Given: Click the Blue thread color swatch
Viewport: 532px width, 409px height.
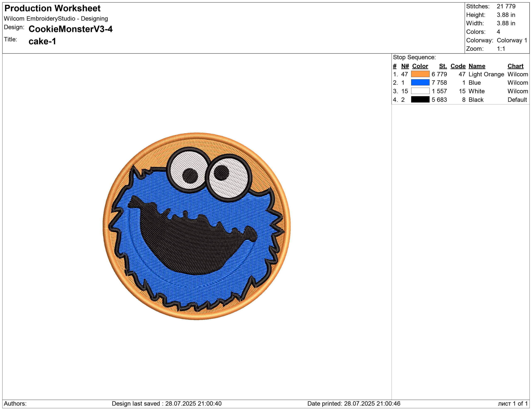Looking at the screenshot, I should (420, 82).
